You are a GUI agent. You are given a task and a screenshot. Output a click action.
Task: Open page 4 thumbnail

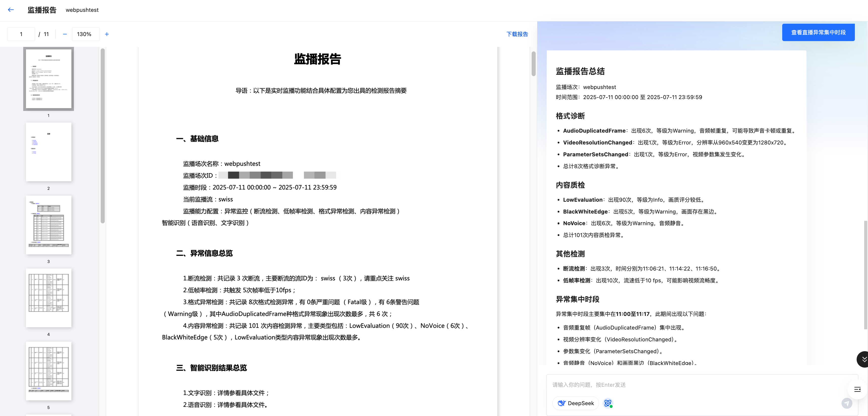pyautogui.click(x=48, y=298)
